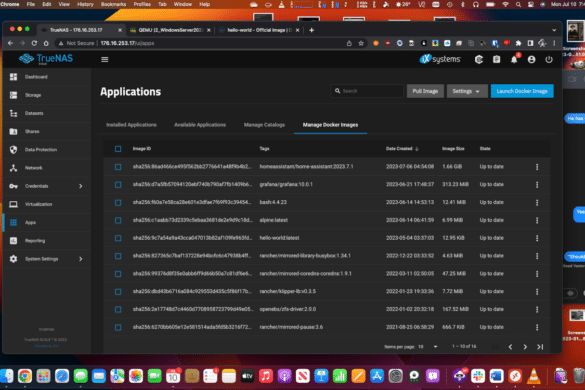Switch to Installed Applications tab
Viewport: 585px width, 390px height.
(x=131, y=125)
